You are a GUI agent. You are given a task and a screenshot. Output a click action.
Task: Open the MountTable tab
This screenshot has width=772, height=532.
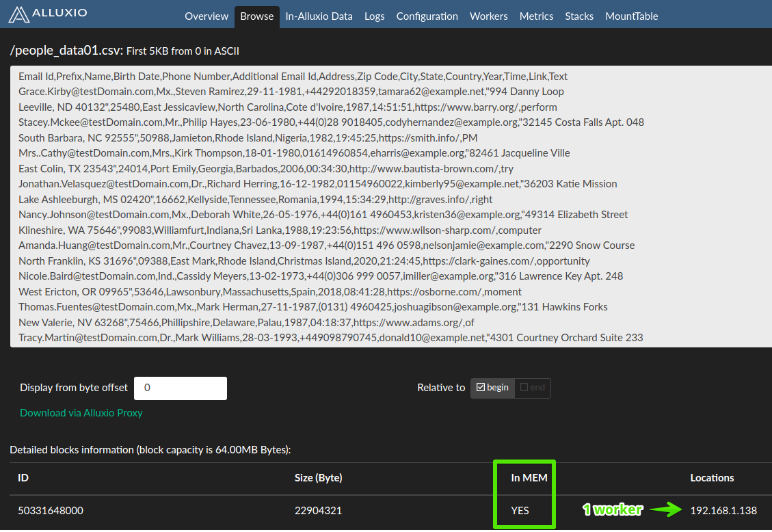pyautogui.click(x=631, y=16)
